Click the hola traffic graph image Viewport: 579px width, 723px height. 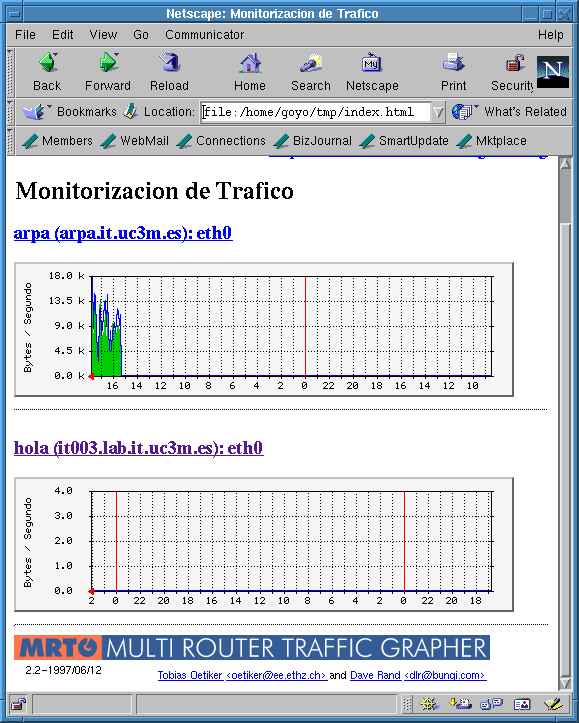tap(264, 545)
